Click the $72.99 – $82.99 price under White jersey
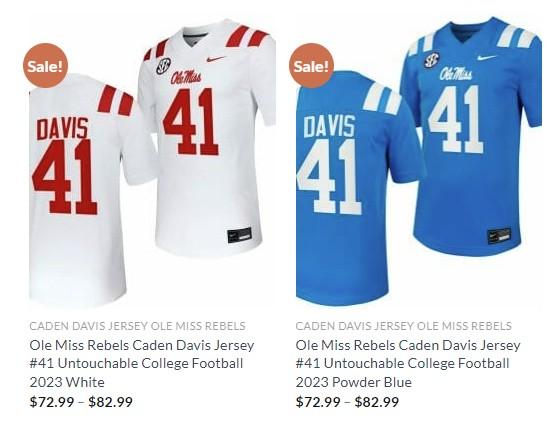The height and width of the screenshot is (421, 555). tap(81, 402)
